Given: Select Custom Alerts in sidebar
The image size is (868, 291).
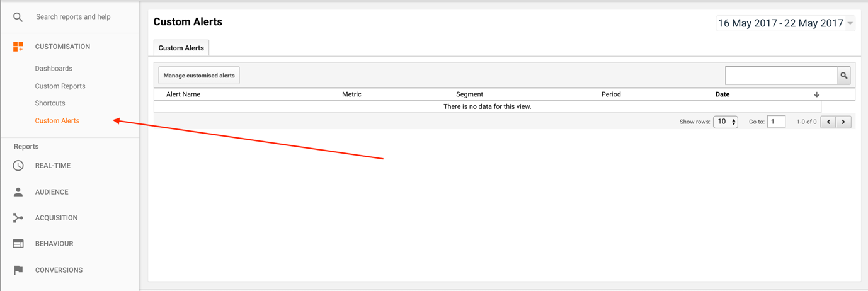Looking at the screenshot, I should (x=57, y=121).
